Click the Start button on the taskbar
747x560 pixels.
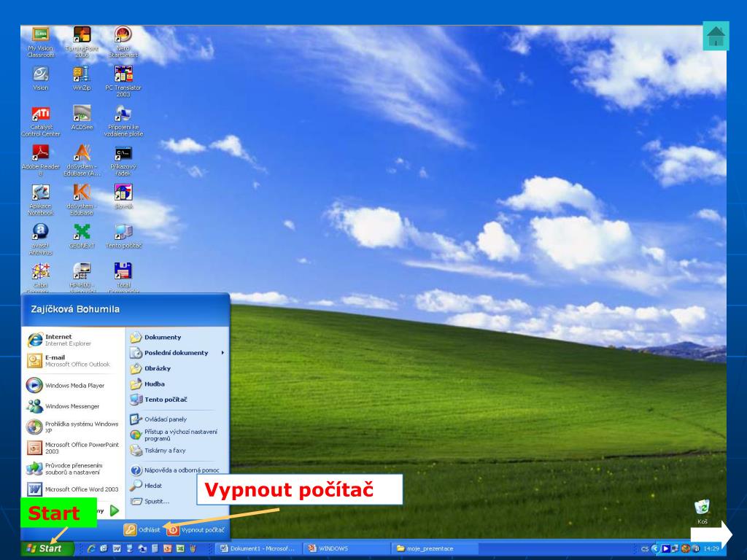point(47,548)
